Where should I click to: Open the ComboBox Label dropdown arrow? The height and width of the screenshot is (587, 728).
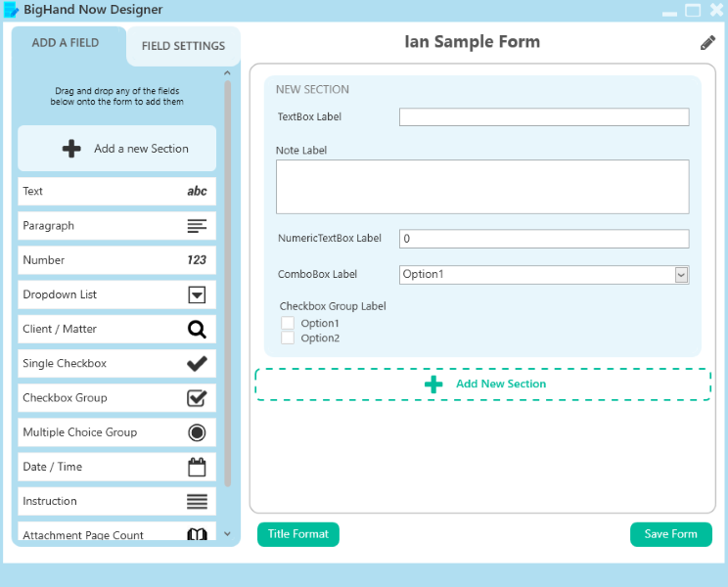681,275
